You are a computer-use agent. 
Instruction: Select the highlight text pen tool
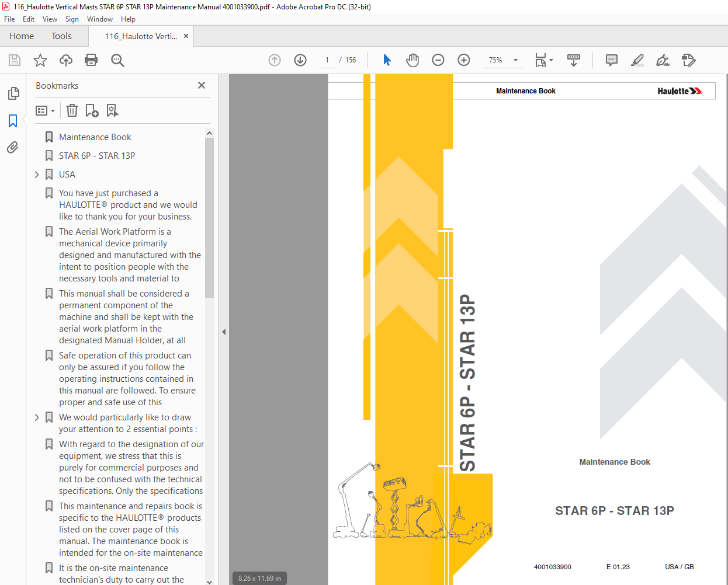pos(637,60)
